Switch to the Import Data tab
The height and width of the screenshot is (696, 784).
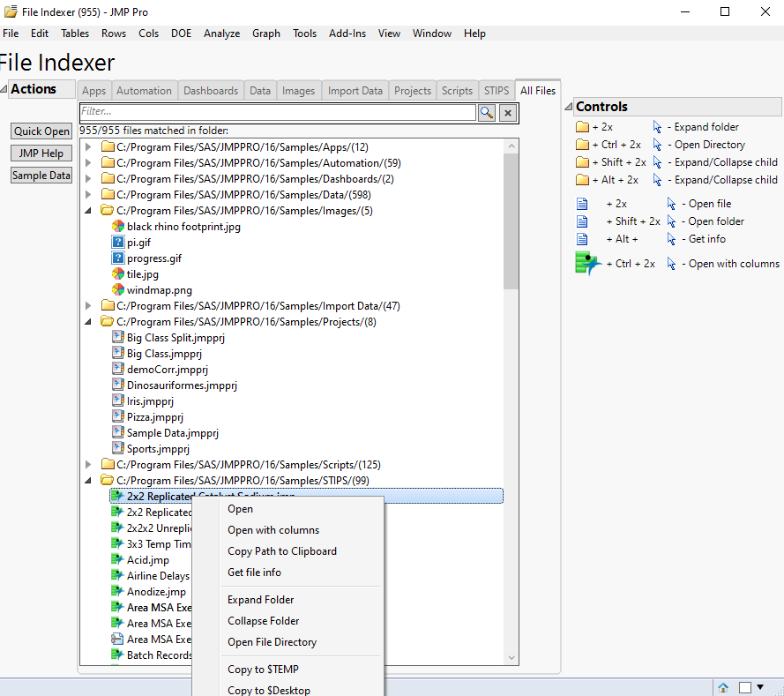tap(354, 90)
